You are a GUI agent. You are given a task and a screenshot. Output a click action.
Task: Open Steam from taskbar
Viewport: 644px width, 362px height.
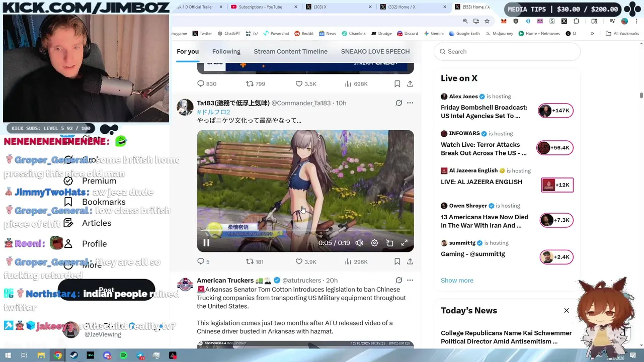[74, 355]
